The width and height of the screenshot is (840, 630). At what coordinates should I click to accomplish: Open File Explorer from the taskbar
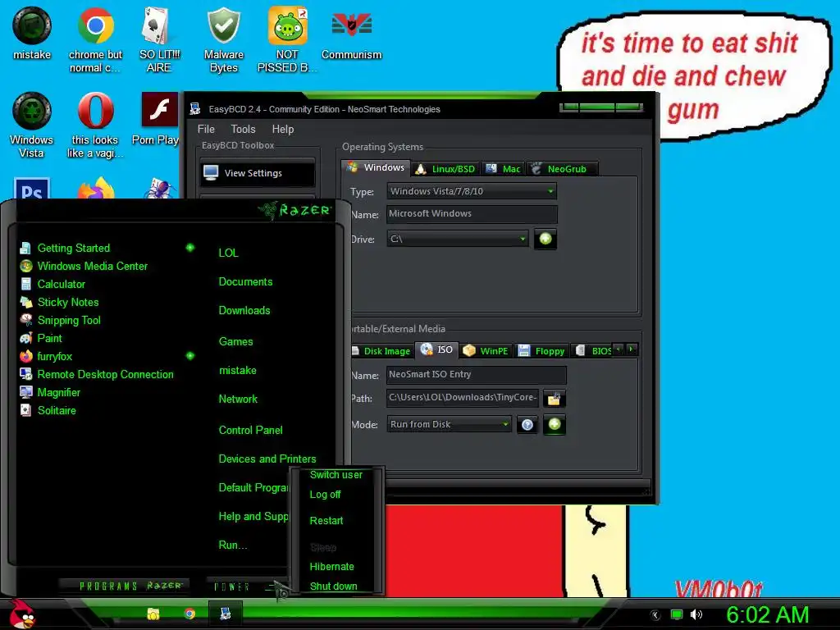pos(153,614)
